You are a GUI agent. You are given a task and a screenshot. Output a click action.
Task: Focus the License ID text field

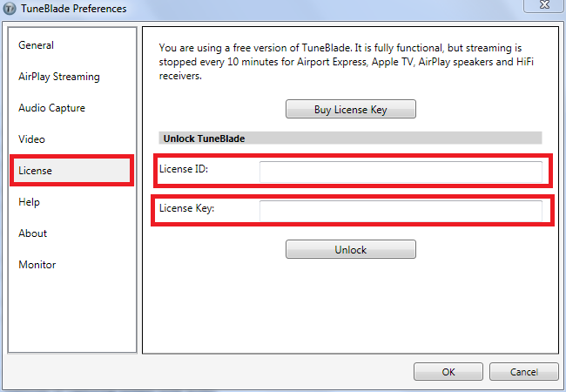click(401, 172)
